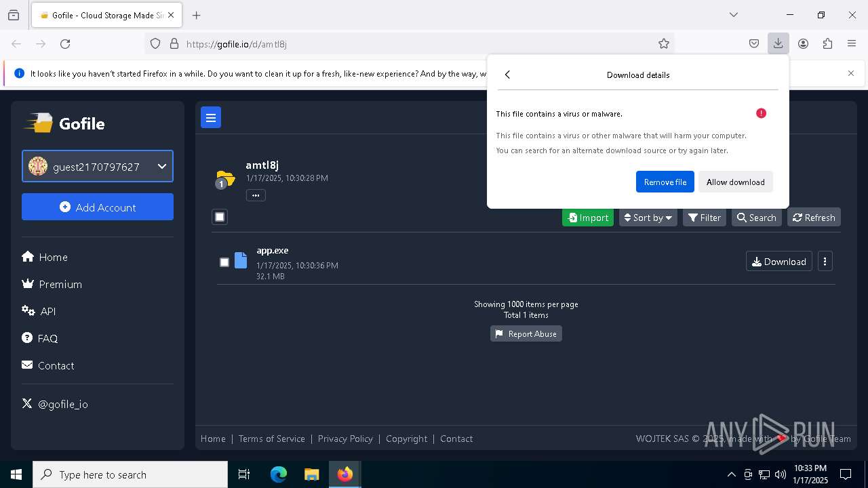Screen dimensions: 868x488
Task: Open Firefox application menu
Action: pos(852,43)
